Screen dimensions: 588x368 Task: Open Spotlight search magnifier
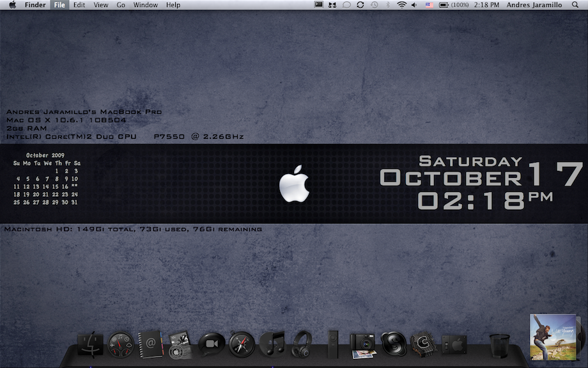pos(575,5)
